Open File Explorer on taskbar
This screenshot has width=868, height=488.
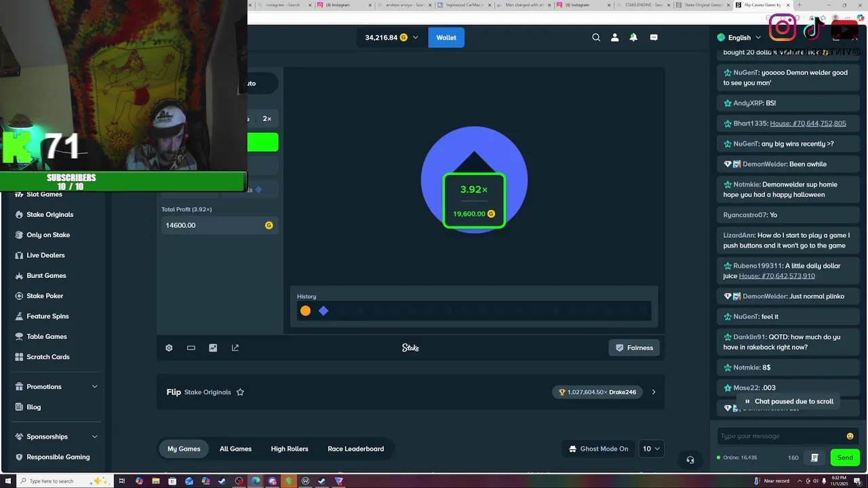pos(155,481)
